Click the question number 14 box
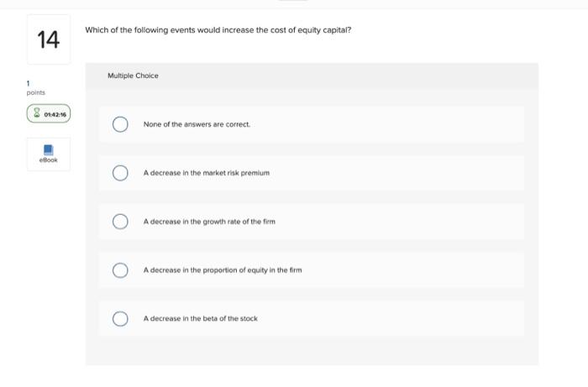588x387 pixels. point(49,39)
